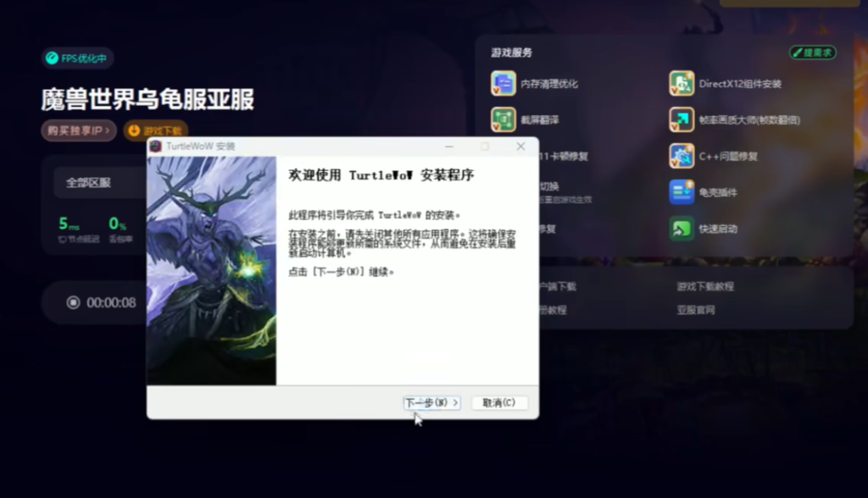
Task: Open the 全部区服 server selector
Action: tap(100, 183)
